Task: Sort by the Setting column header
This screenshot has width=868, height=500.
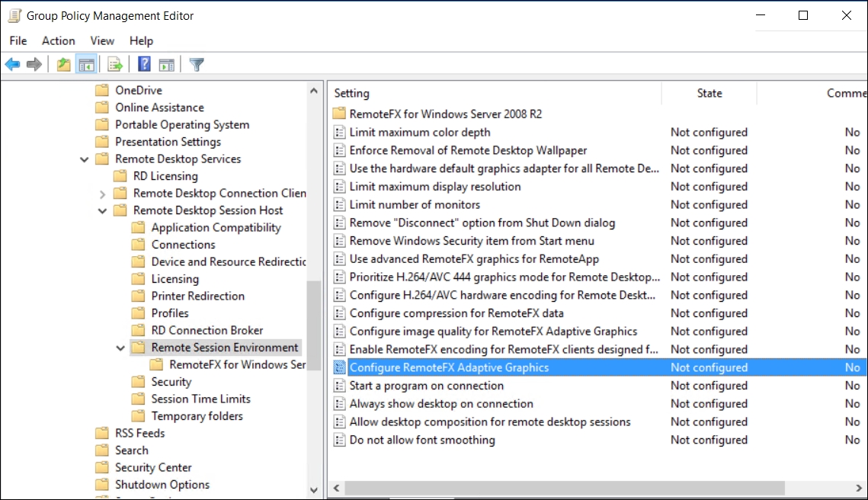Action: pos(351,93)
